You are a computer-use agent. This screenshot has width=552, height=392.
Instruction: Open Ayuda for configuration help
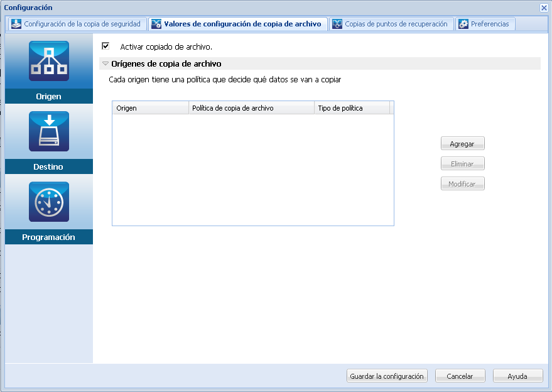point(517,375)
